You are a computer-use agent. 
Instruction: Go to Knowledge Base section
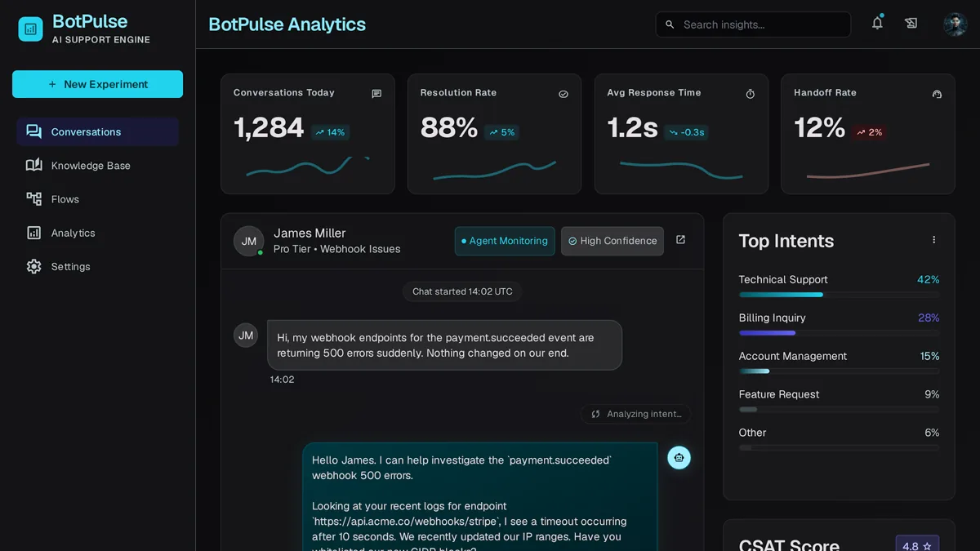pos(97,165)
